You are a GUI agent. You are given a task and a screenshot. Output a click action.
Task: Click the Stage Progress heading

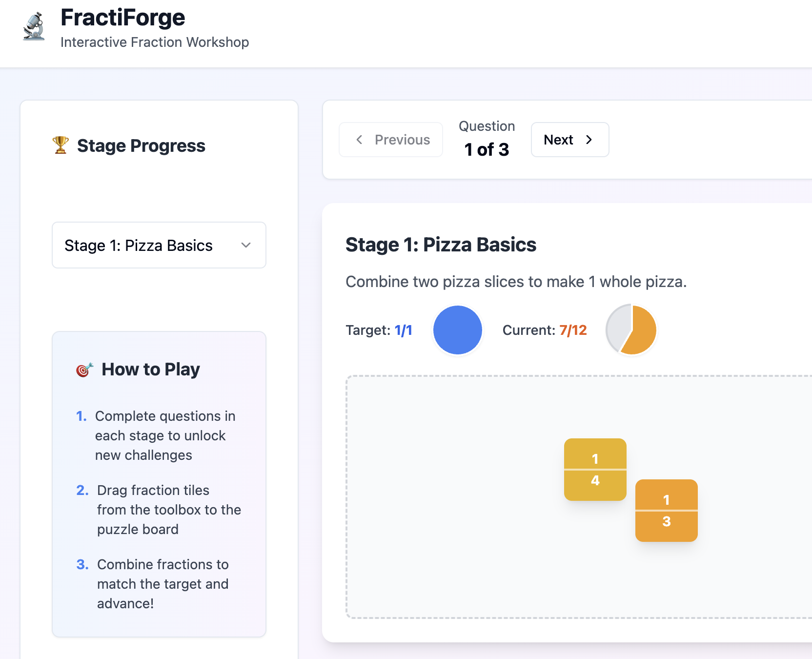[x=141, y=145]
